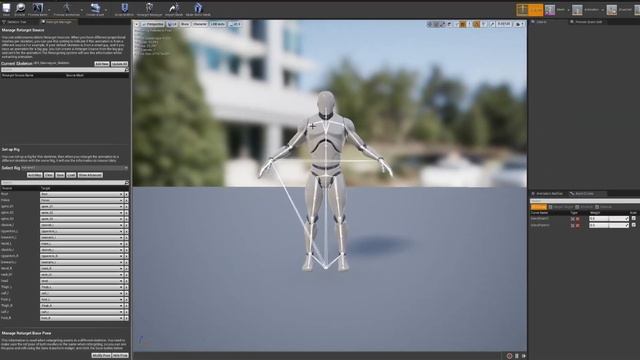Open the Foot_R node target dropdown

coord(82,318)
